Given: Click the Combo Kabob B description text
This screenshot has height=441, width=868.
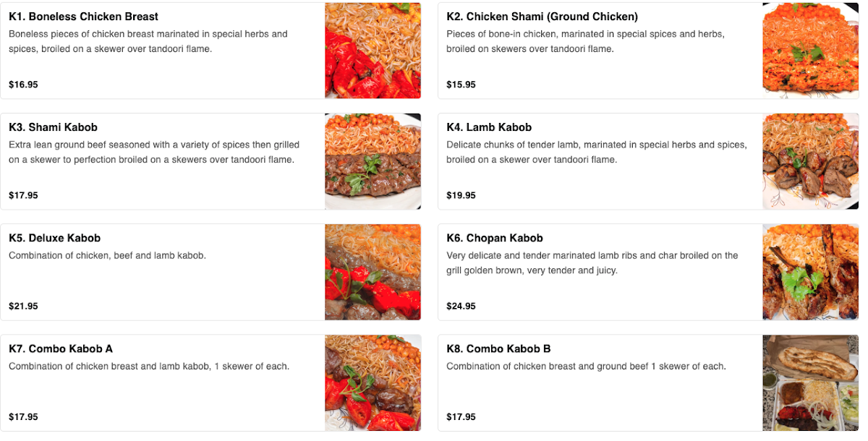Looking at the screenshot, I should pyautogui.click(x=586, y=367).
